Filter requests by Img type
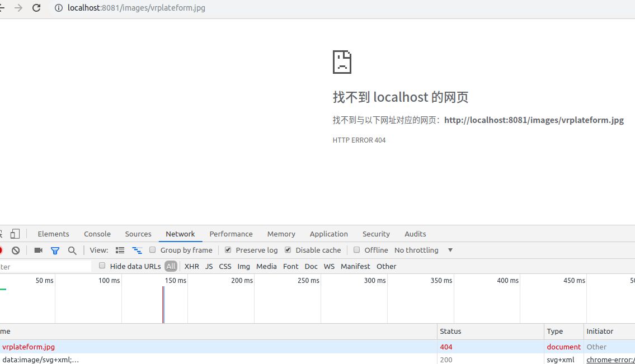 (243, 266)
